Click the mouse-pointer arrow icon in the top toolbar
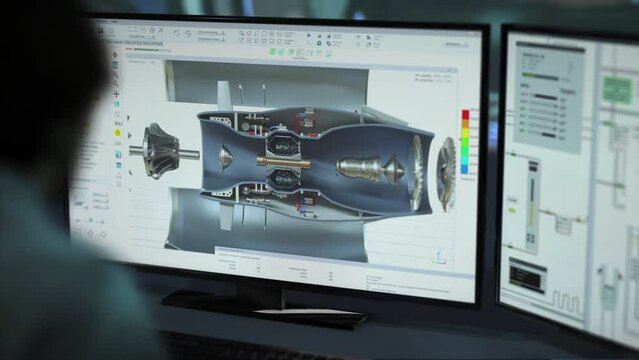Image resolution: width=639 pixels, height=360 pixels. (369, 38)
